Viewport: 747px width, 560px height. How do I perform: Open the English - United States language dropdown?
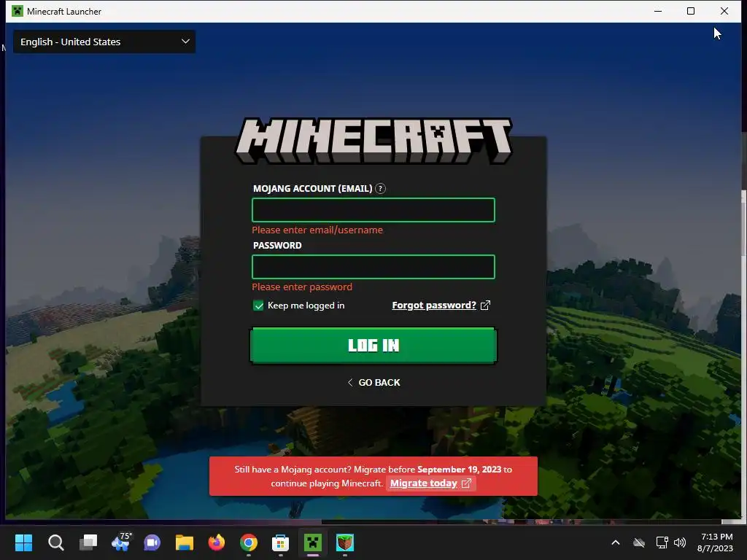tap(104, 42)
